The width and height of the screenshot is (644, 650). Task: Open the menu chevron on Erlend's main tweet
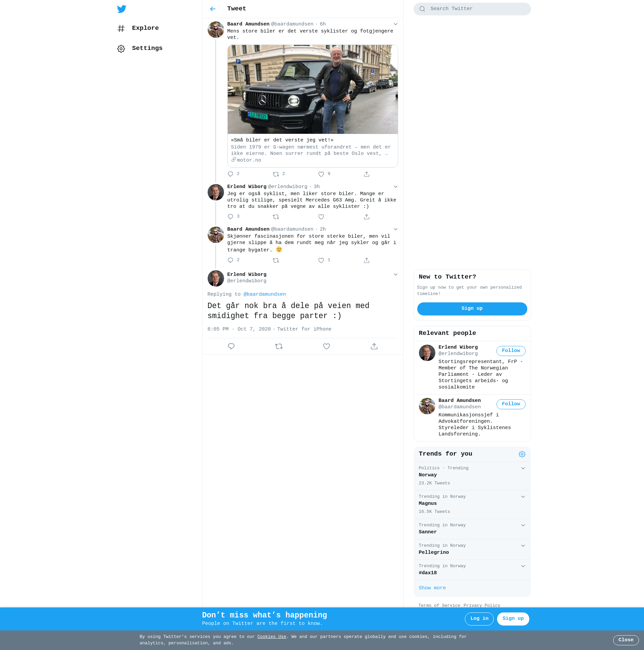pos(395,275)
